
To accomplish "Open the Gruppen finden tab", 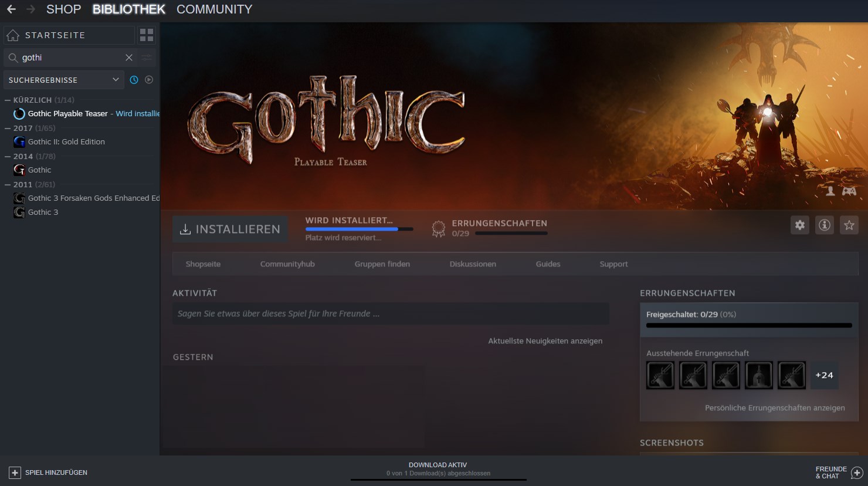I will pos(382,264).
